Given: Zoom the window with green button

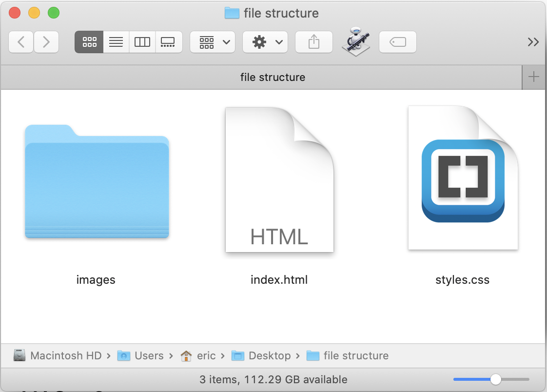Looking at the screenshot, I should point(54,13).
